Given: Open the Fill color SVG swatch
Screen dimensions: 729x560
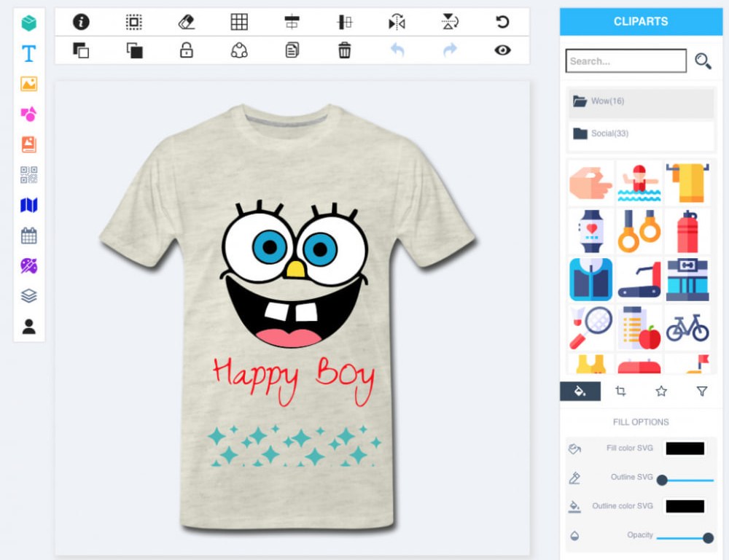Looking at the screenshot, I should coord(685,448).
